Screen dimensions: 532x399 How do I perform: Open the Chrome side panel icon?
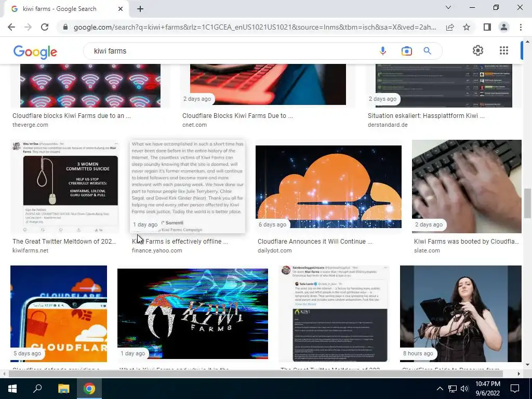(x=487, y=27)
